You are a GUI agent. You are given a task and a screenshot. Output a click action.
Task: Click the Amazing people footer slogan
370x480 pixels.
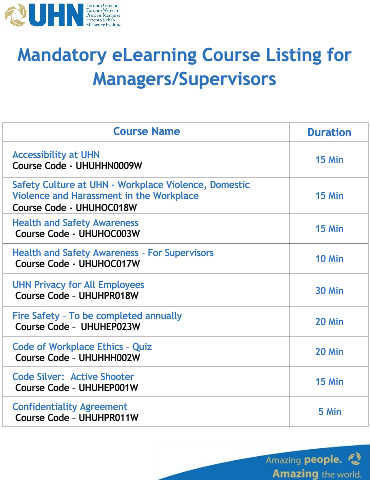pos(304,460)
